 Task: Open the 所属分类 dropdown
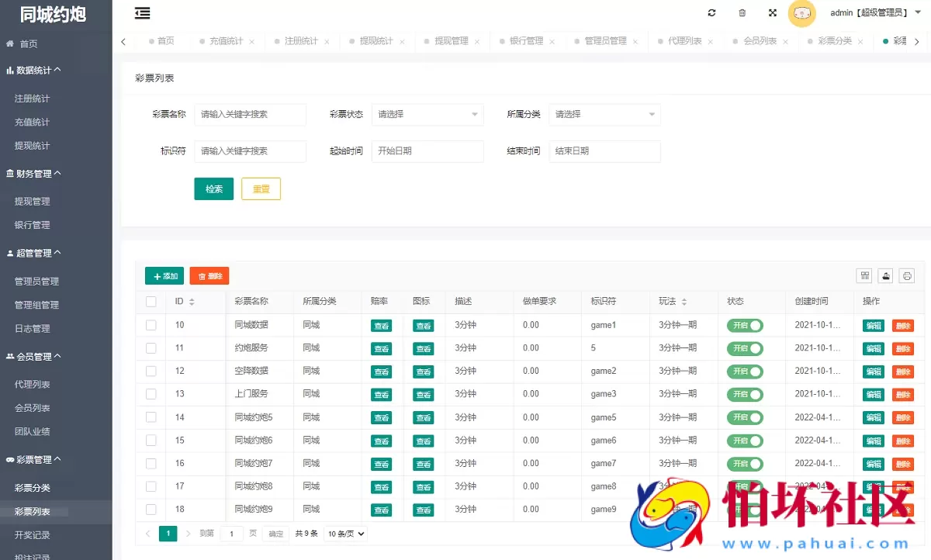[604, 114]
